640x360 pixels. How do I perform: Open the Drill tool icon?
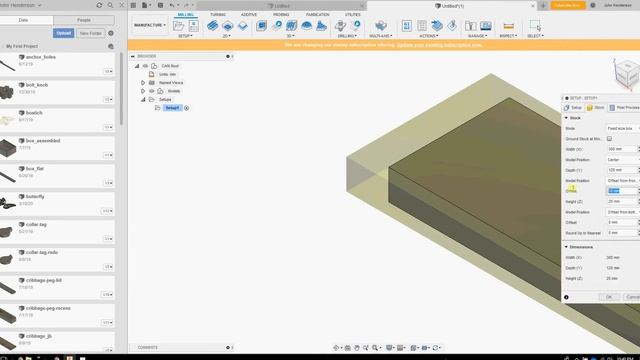(340, 26)
